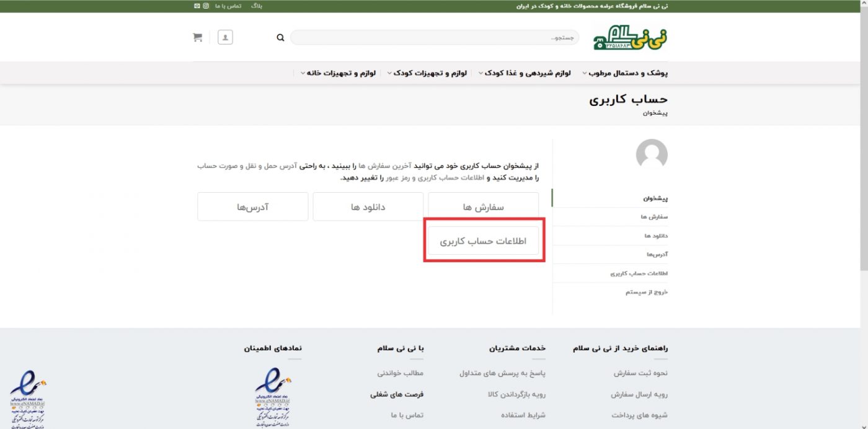Open آدرس‌ها in the account sidebar
This screenshot has width=868, height=429.
(x=657, y=255)
